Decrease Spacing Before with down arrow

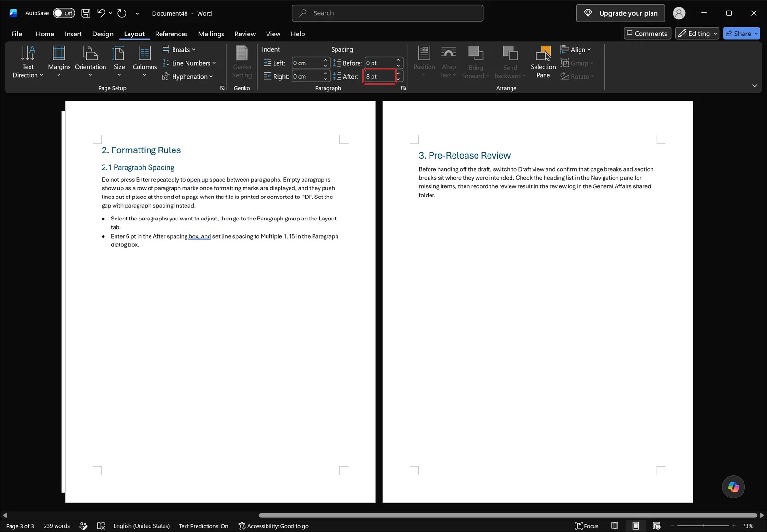398,66
